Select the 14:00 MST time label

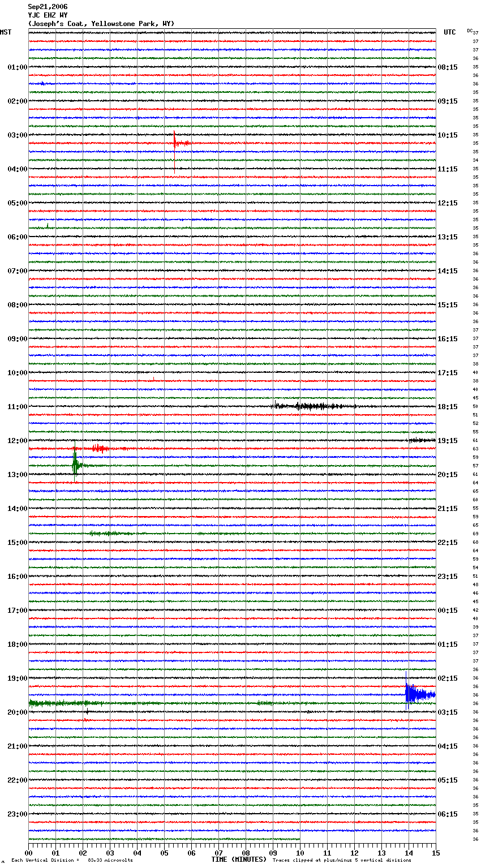18,509
